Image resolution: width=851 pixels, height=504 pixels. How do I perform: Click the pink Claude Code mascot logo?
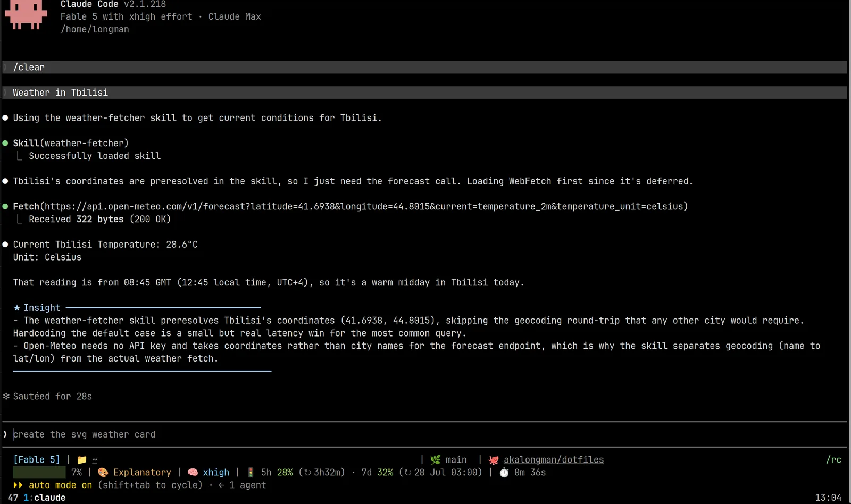pos(26,14)
